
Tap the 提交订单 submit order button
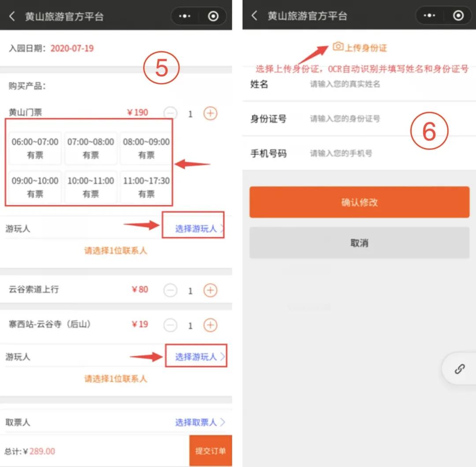(x=210, y=451)
